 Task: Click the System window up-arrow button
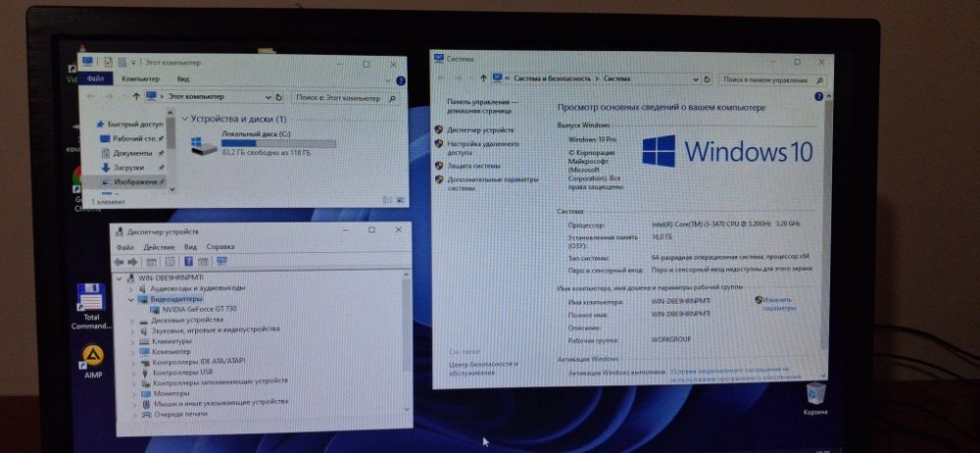coord(483,78)
